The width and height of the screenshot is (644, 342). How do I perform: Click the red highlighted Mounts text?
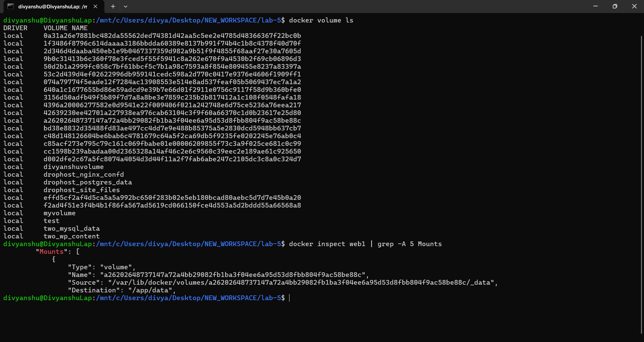coord(51,252)
